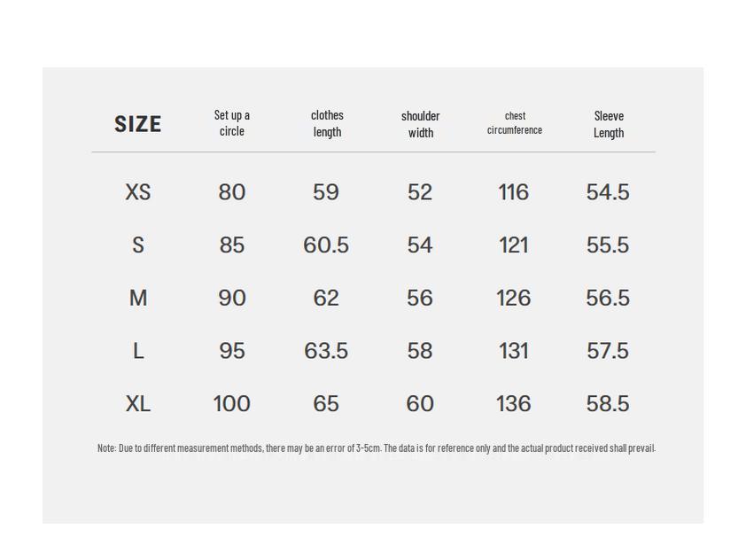The height and width of the screenshot is (560, 746).
Task: Select the XL size row label
Action: pos(138,404)
